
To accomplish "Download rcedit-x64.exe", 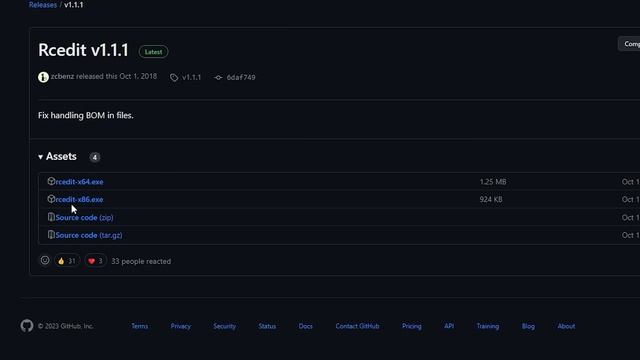I will click(x=80, y=182).
